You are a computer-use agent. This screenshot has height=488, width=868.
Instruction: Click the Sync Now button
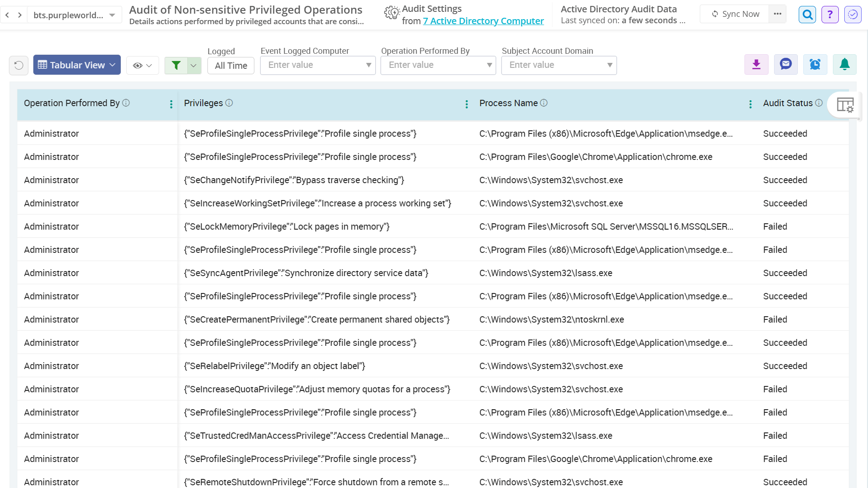coord(735,14)
